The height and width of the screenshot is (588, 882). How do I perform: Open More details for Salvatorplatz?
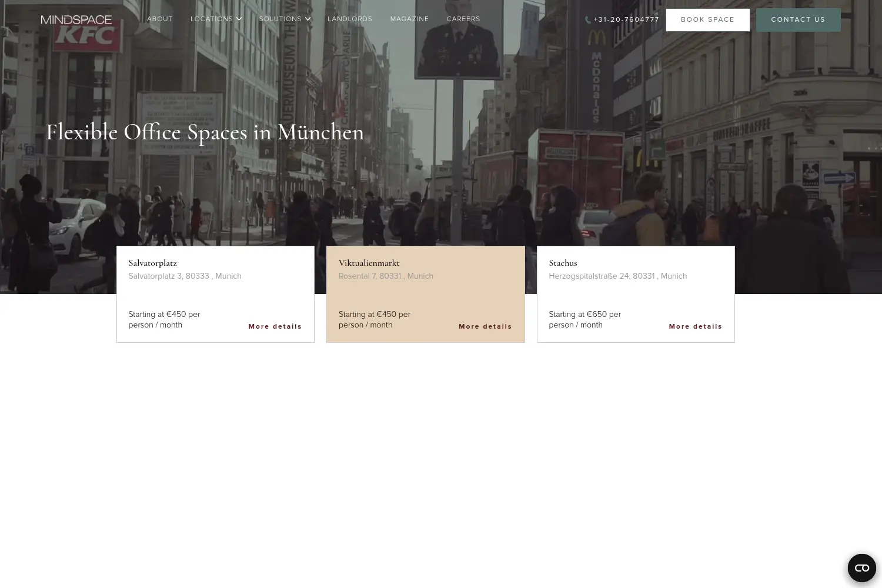click(x=275, y=326)
